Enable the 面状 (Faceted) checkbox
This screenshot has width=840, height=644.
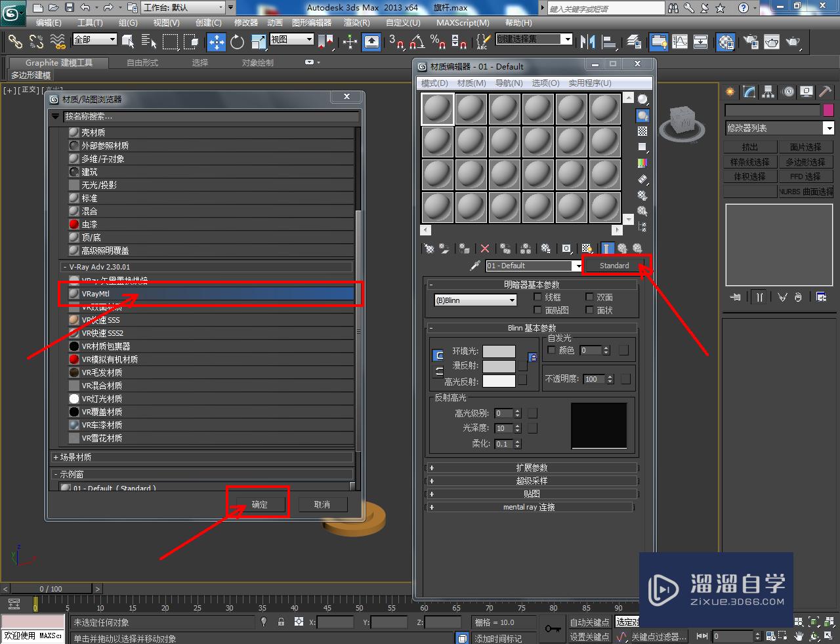click(x=589, y=310)
